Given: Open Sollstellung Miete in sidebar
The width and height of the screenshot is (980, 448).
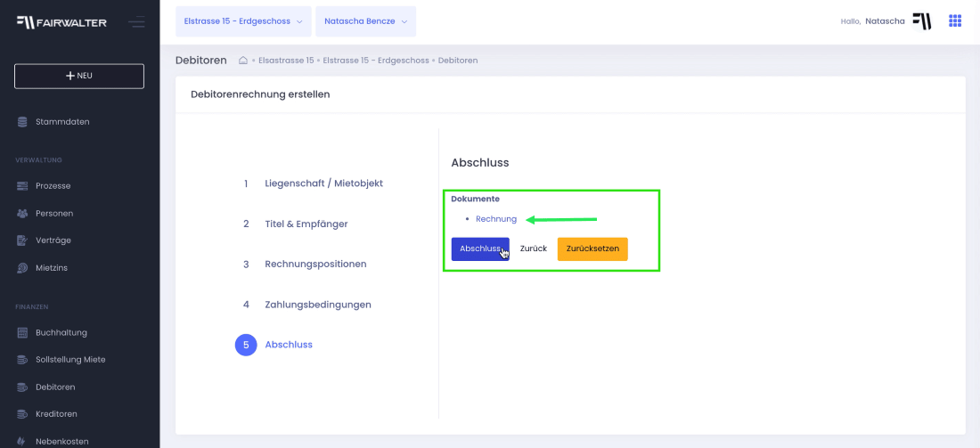Looking at the screenshot, I should [70, 360].
